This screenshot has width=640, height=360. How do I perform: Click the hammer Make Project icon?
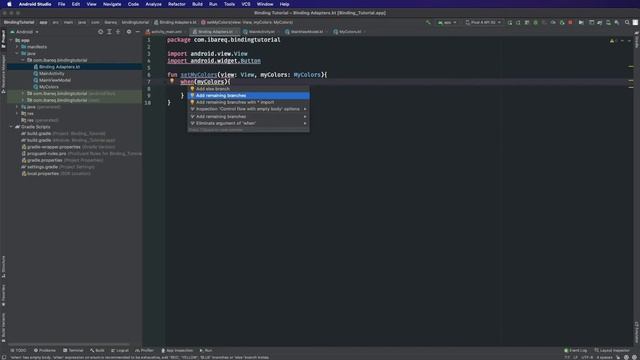pyautogui.click(x=428, y=22)
